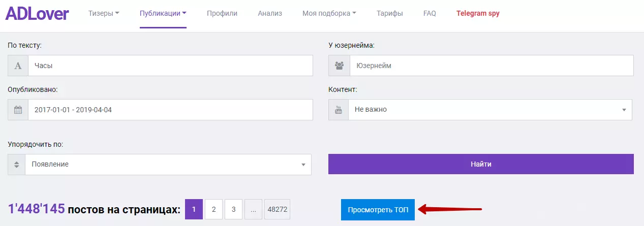This screenshot has width=644, height=226.
Task: Click the Опубликовано label
Action: [x=33, y=89]
